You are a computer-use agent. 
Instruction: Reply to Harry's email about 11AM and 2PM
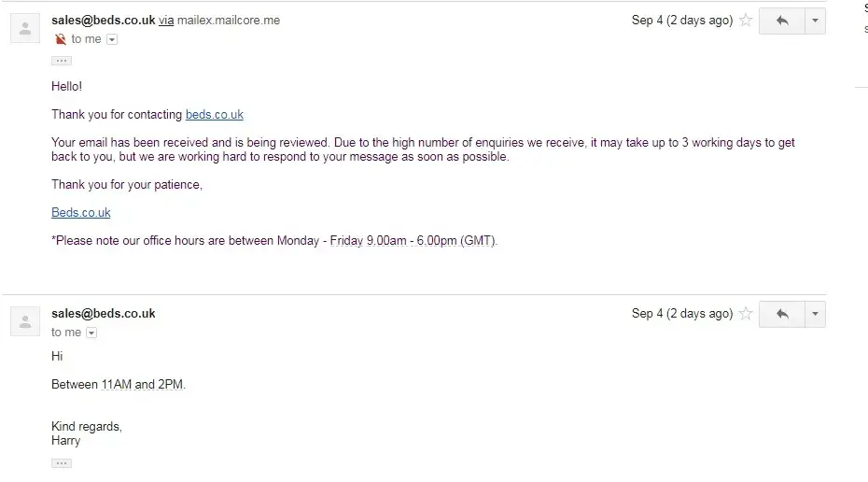[x=782, y=314]
